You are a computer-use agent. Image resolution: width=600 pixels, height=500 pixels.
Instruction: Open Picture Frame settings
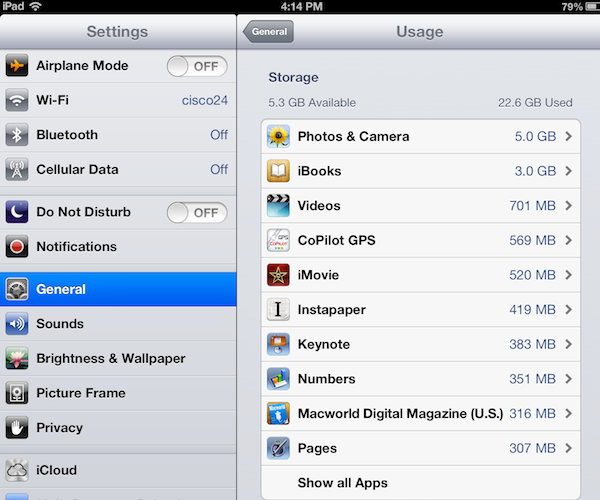click(x=118, y=393)
